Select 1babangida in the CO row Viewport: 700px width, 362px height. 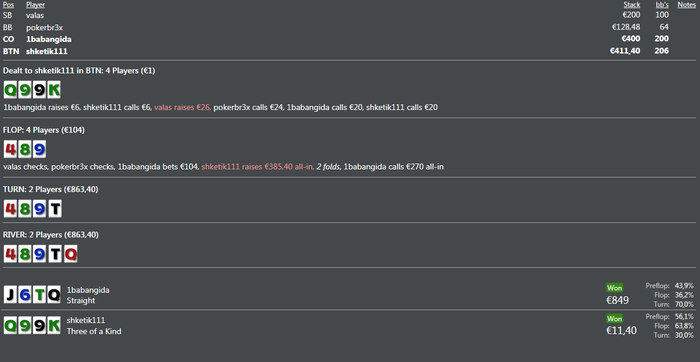49,39
